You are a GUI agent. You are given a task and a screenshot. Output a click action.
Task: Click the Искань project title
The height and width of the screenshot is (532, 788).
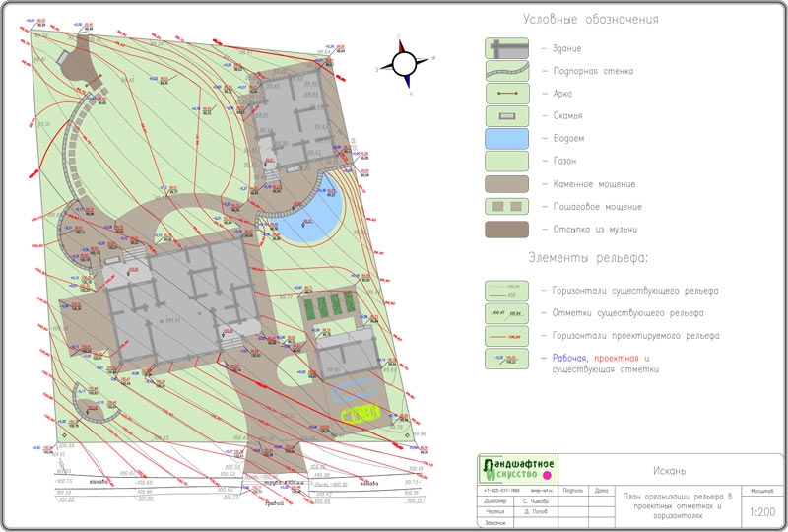(x=670, y=471)
